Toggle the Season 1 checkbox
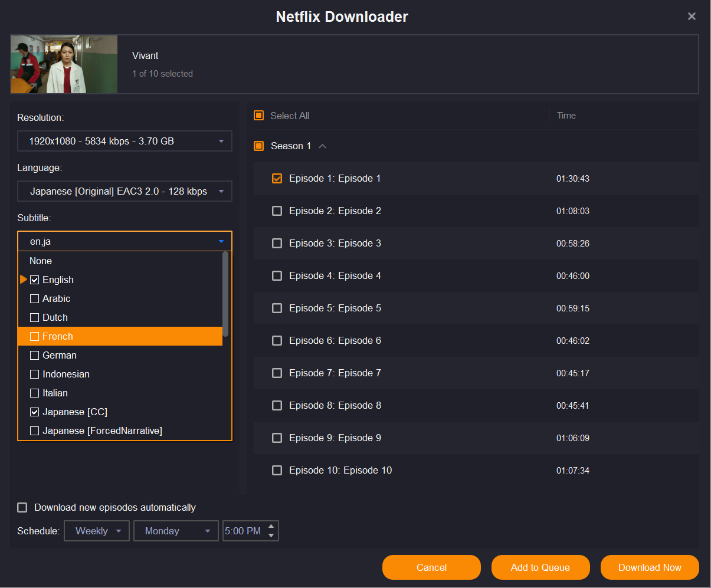Image resolution: width=711 pixels, height=588 pixels. click(258, 146)
